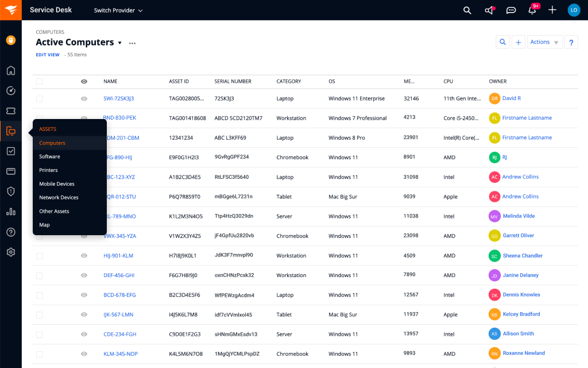Click the EDIT VIEW link
The width and height of the screenshot is (588, 368).
click(x=48, y=55)
